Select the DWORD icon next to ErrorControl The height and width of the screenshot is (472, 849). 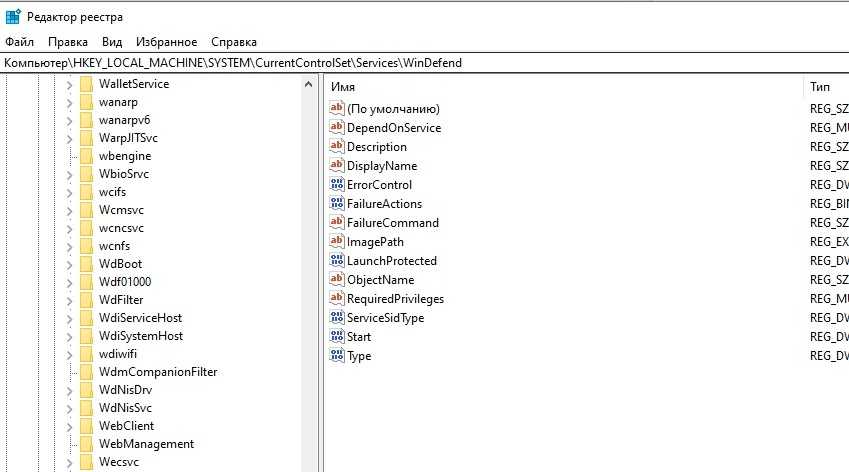[x=337, y=185]
